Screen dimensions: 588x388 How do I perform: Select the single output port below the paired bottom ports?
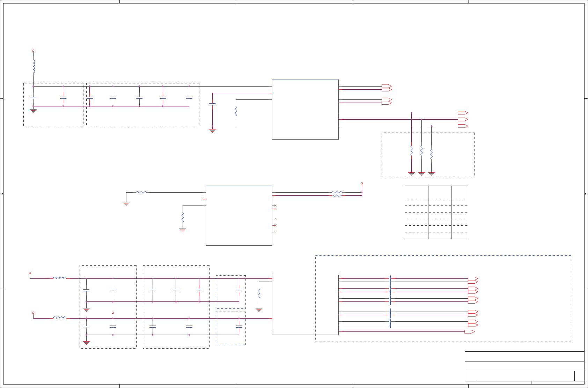[x=470, y=331]
